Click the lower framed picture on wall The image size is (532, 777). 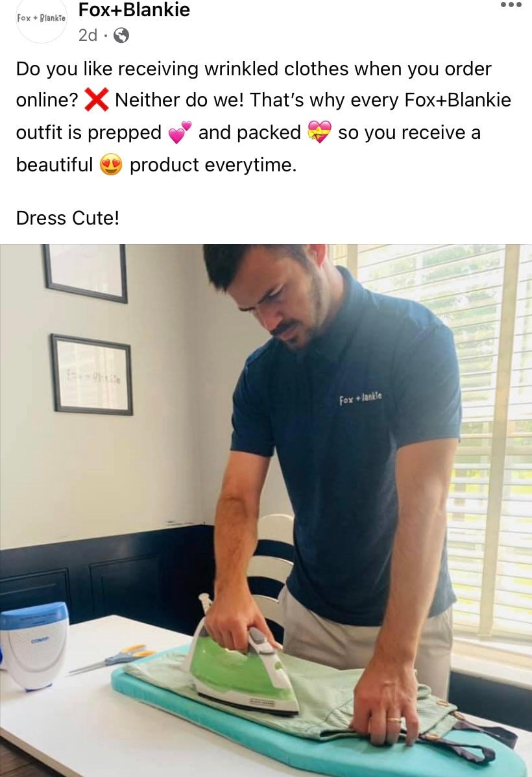[x=92, y=375]
